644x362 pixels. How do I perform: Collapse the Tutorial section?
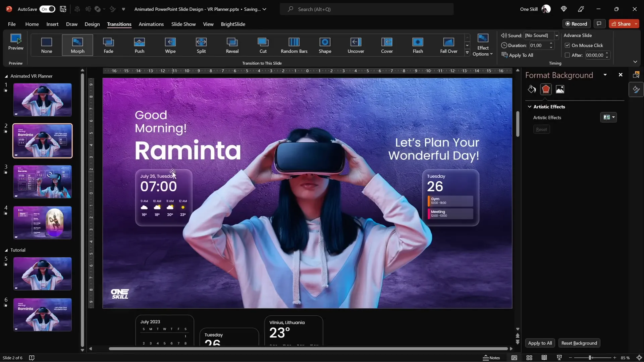[6, 250]
